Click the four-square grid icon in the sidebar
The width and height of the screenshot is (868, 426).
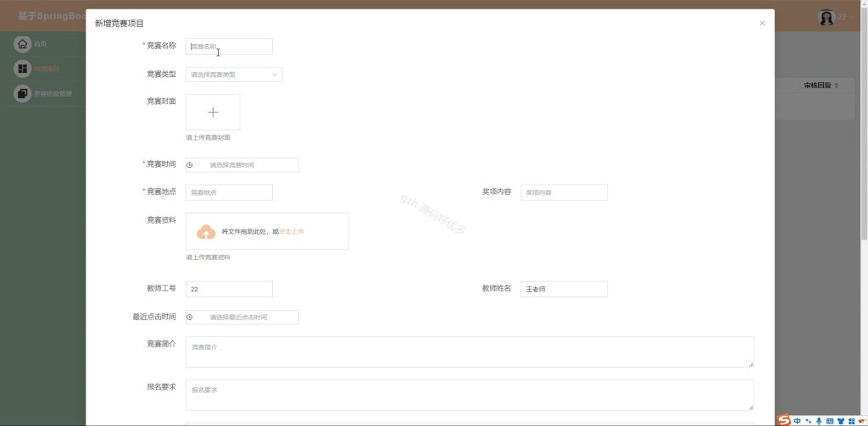[22, 69]
